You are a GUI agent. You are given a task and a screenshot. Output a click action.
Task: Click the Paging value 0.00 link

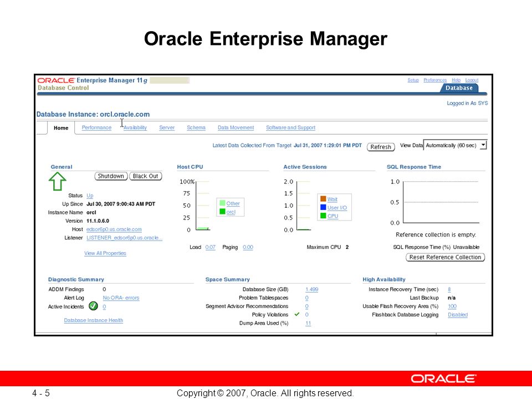tap(248, 247)
